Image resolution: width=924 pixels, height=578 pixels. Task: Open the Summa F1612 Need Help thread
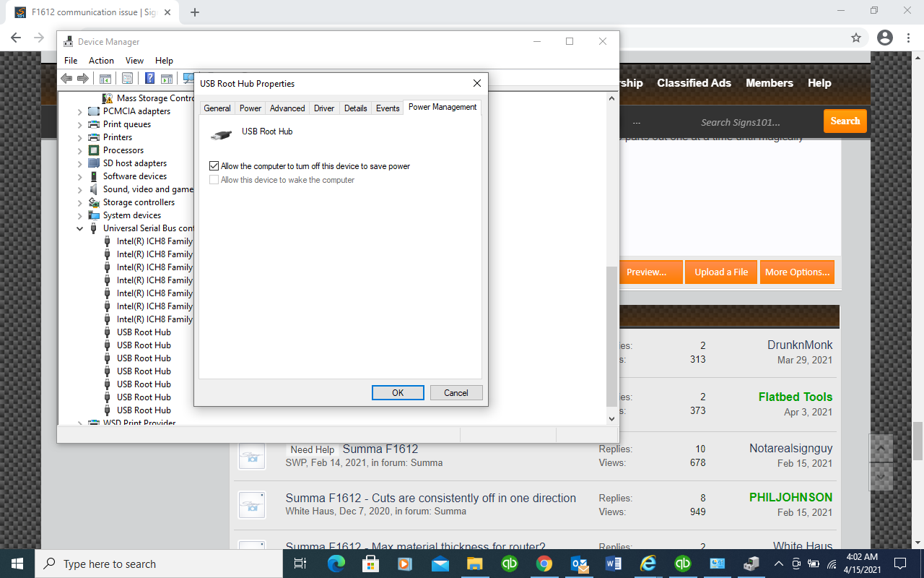[x=380, y=449]
